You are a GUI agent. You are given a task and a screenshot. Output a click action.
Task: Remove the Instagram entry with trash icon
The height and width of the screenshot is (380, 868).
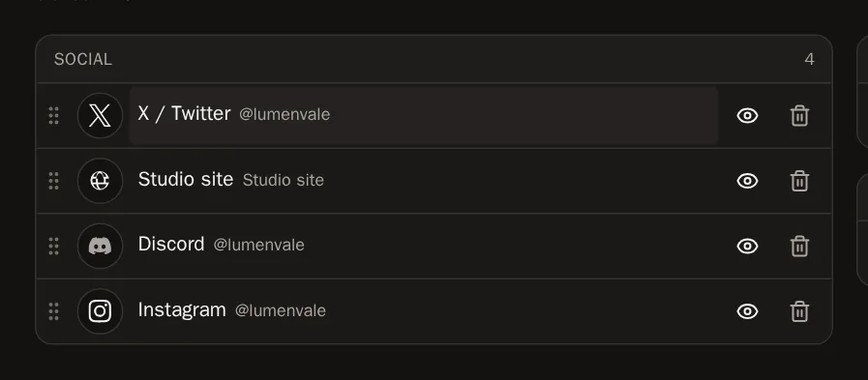[799, 311]
